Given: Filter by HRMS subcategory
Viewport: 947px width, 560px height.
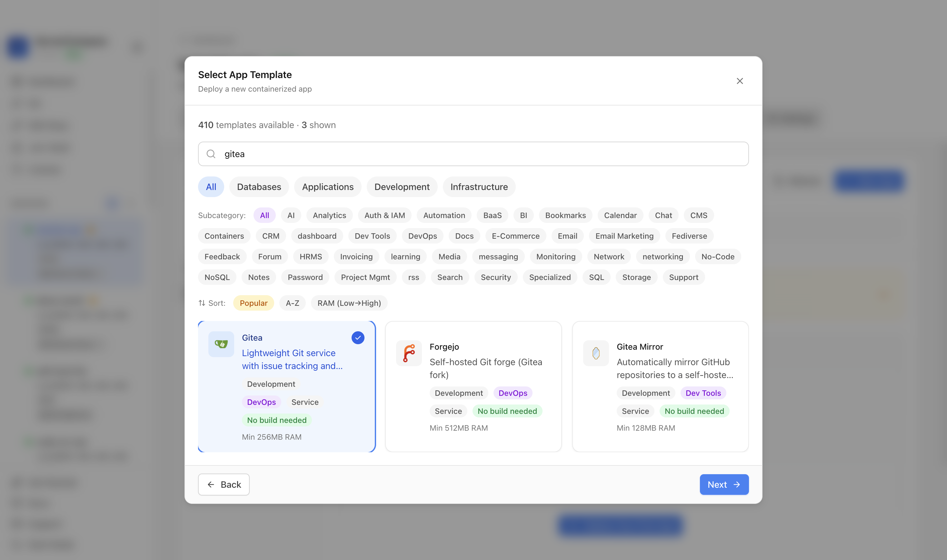Looking at the screenshot, I should (x=311, y=256).
